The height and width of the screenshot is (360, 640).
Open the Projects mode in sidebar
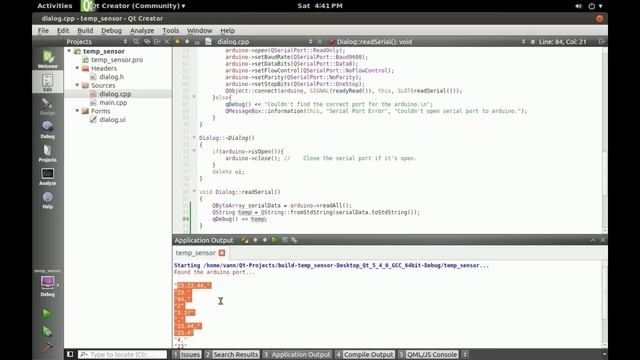(47, 153)
